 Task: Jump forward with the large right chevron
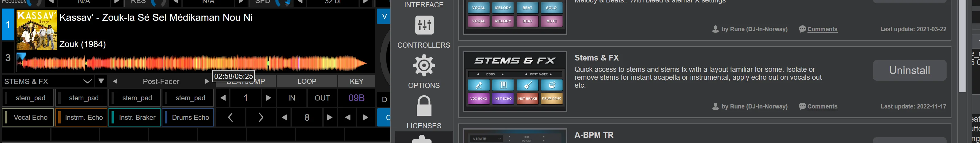pos(261,117)
